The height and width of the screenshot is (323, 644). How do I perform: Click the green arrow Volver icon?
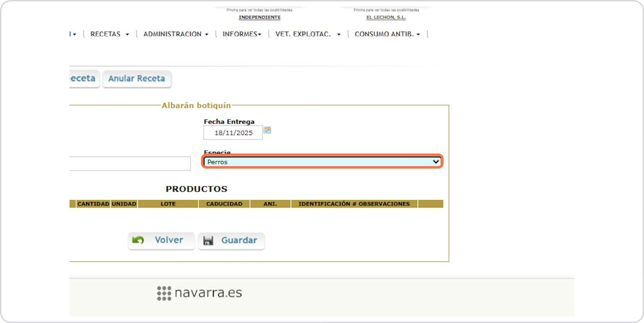pos(138,240)
